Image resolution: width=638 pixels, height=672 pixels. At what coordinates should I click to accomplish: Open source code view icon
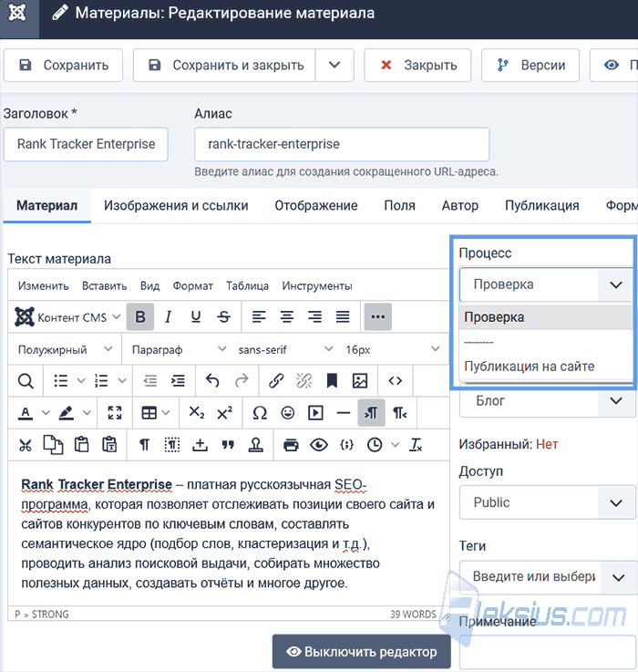395,380
